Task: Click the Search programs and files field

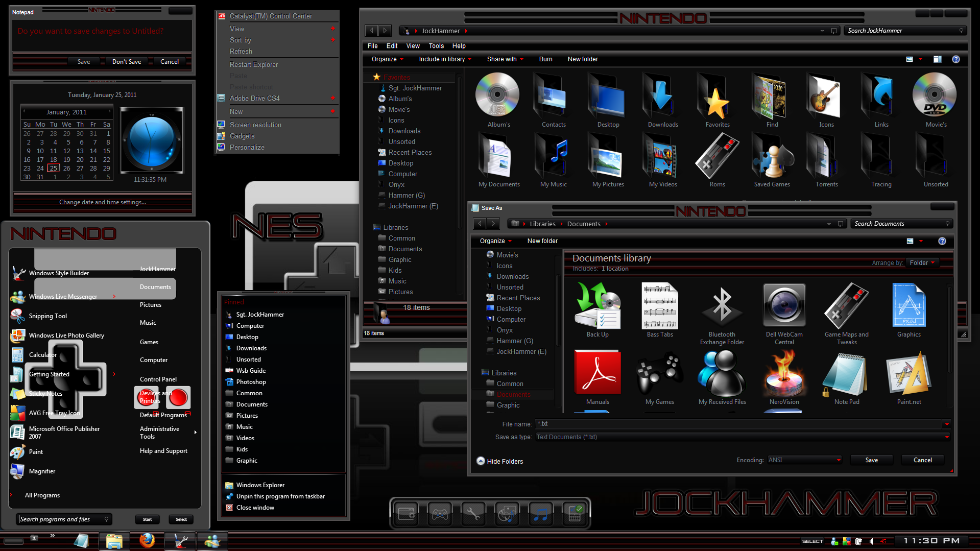Action: [64, 519]
